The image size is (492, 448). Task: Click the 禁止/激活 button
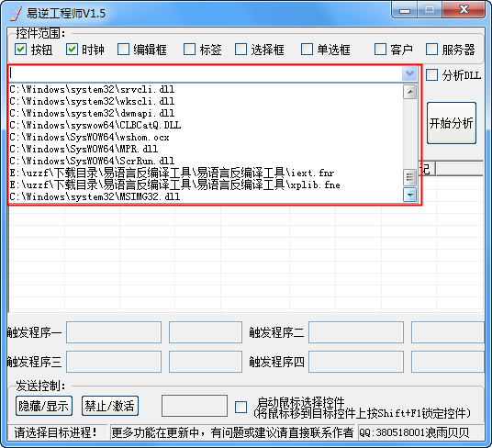[110, 406]
